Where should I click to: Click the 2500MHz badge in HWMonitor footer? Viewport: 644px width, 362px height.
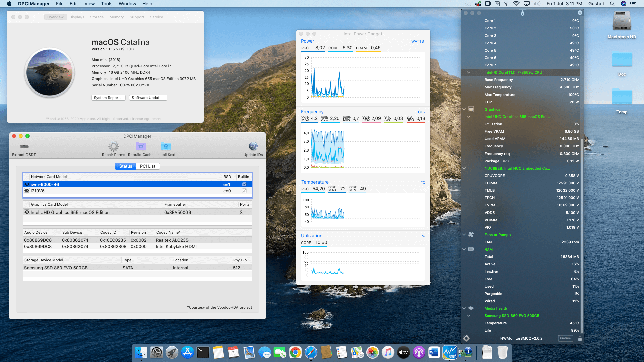[566, 338]
